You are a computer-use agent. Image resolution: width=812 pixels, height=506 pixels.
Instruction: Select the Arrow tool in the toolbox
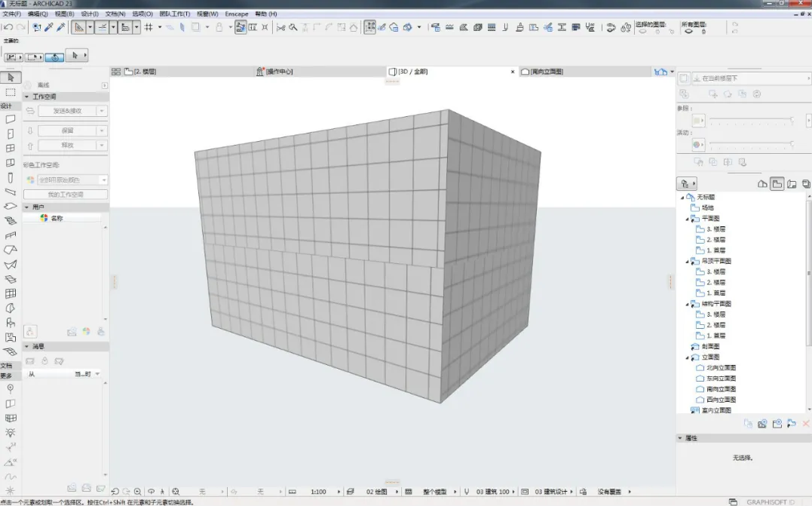tap(11, 78)
